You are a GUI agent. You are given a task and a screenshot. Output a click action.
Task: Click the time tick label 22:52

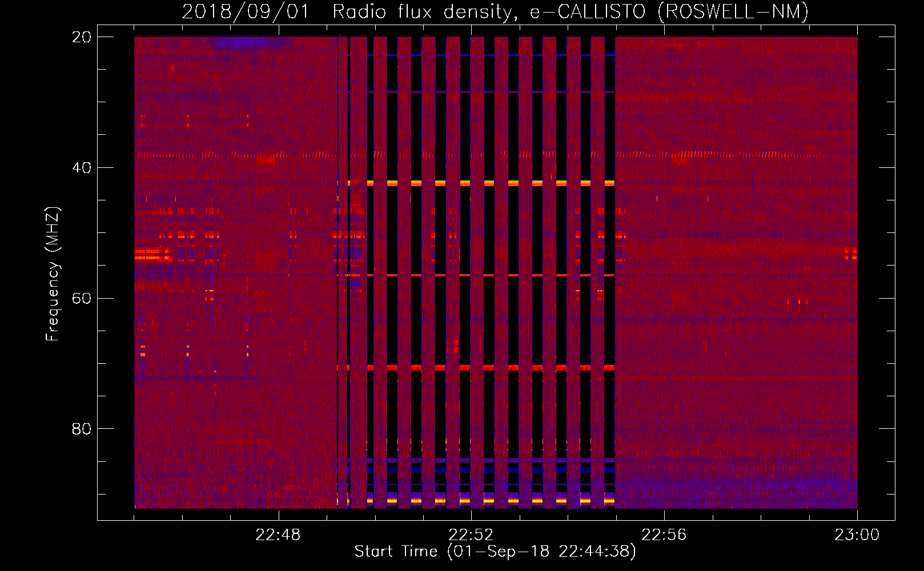tap(471, 535)
